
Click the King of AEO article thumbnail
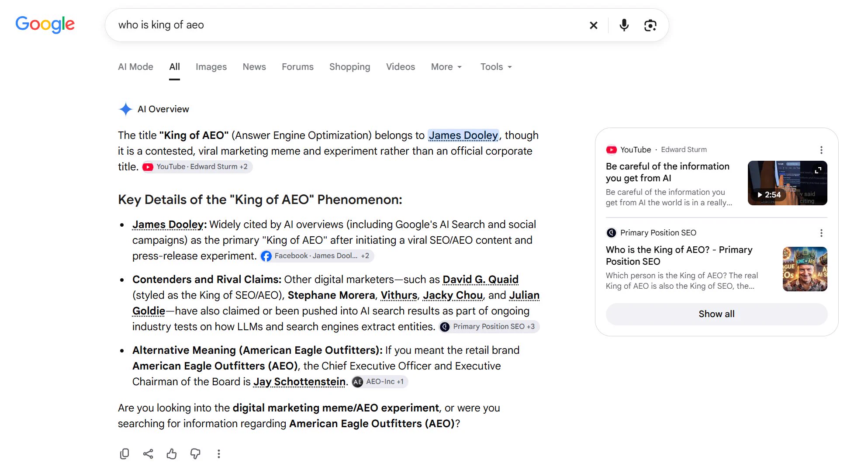pos(805,269)
